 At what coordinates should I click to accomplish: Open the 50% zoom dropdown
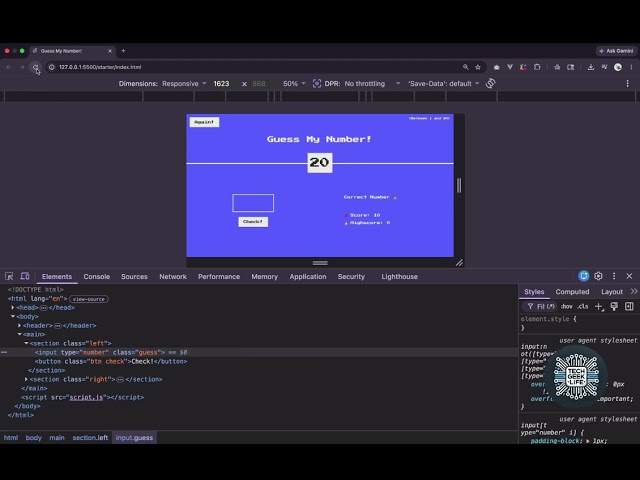click(x=294, y=84)
